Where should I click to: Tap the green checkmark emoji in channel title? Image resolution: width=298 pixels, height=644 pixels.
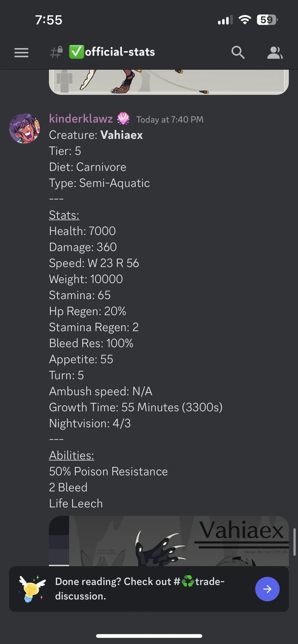pyautogui.click(x=77, y=52)
